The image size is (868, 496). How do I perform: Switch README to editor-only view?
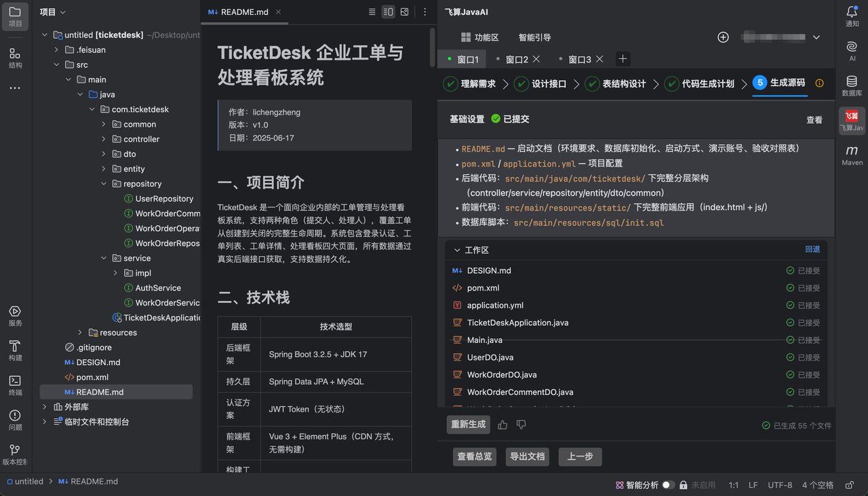372,12
